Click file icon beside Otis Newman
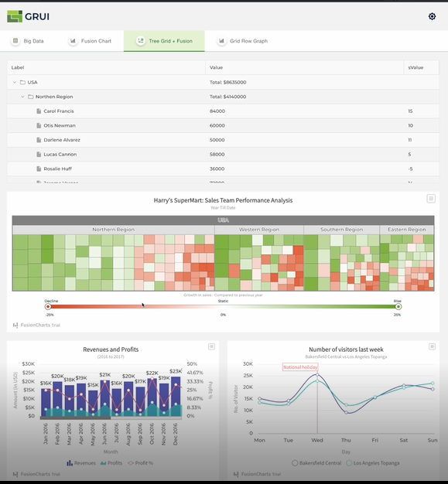Screen dimensions: 448x484 pyautogui.click(x=39, y=125)
